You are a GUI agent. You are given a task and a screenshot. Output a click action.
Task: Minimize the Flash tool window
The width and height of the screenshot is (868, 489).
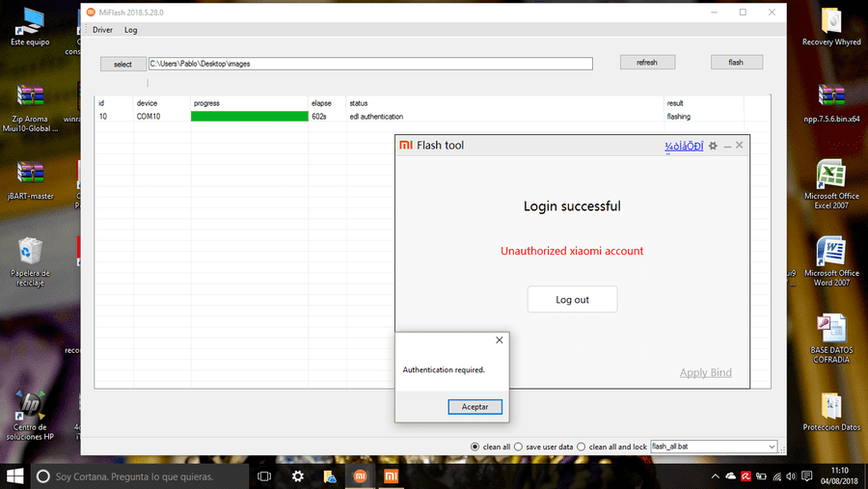coord(727,147)
